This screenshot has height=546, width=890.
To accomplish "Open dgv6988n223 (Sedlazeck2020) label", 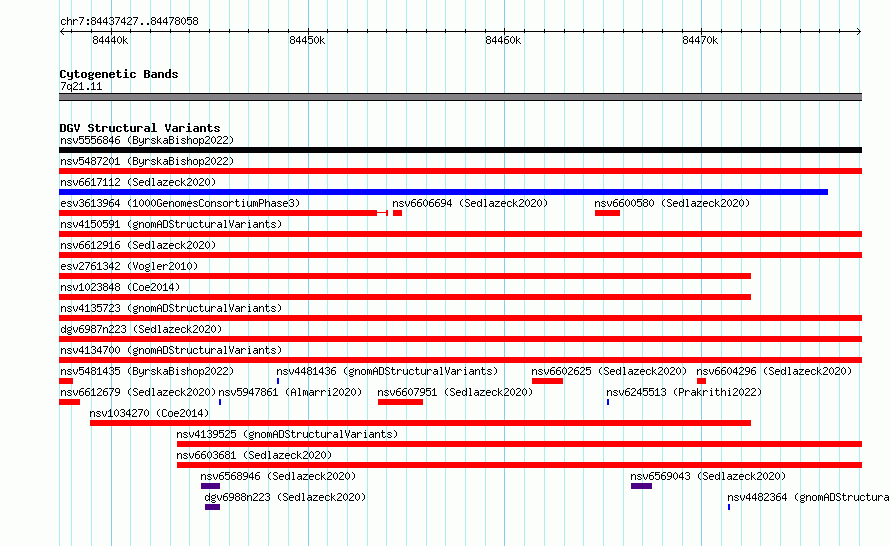I will coord(286,497).
